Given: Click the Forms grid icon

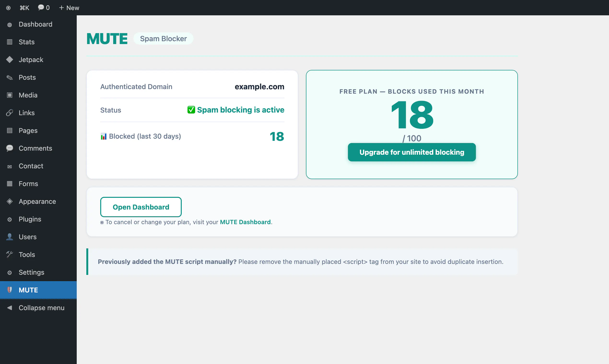Looking at the screenshot, I should 10,184.
